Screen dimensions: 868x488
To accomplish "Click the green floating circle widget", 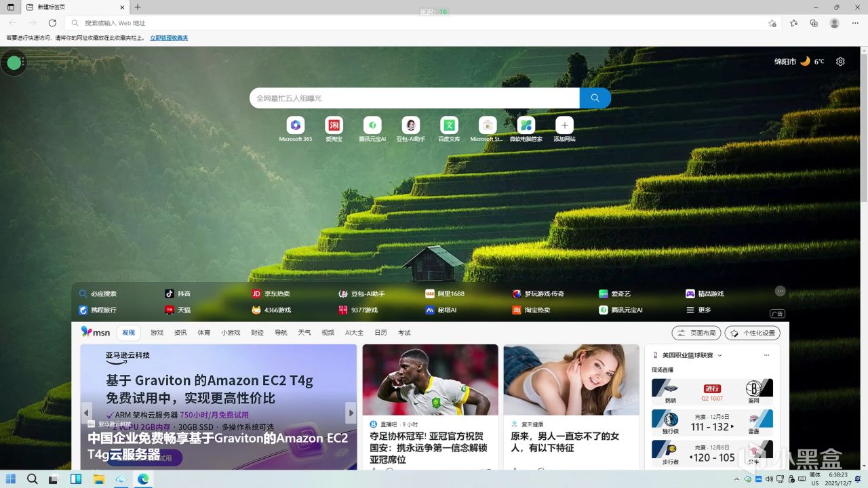I will 14,63.
